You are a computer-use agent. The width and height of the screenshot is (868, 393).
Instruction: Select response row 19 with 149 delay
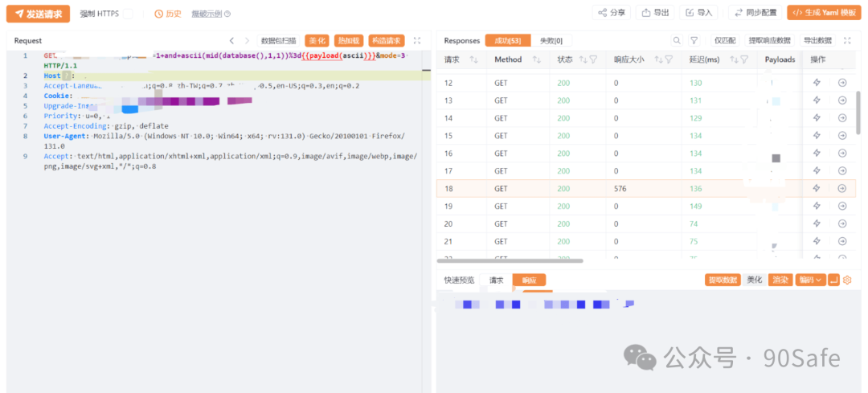click(x=646, y=207)
